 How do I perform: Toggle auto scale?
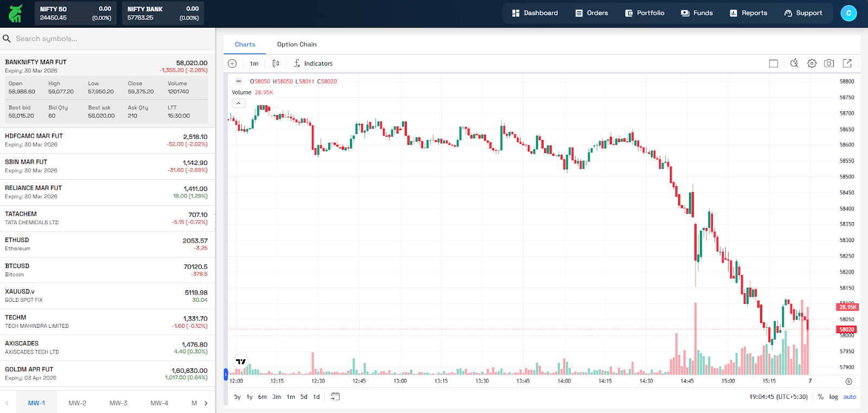tap(850, 397)
